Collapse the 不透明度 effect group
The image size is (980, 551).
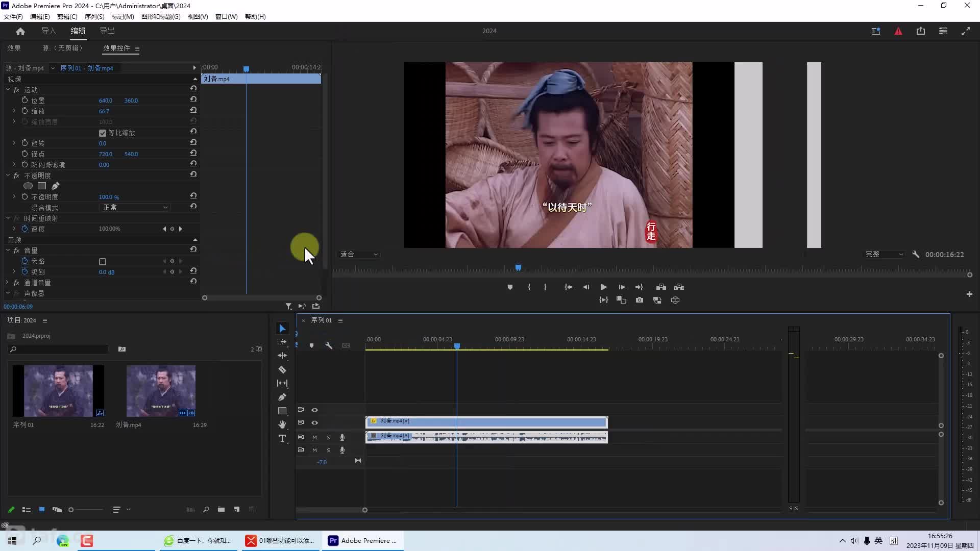tap(8, 175)
